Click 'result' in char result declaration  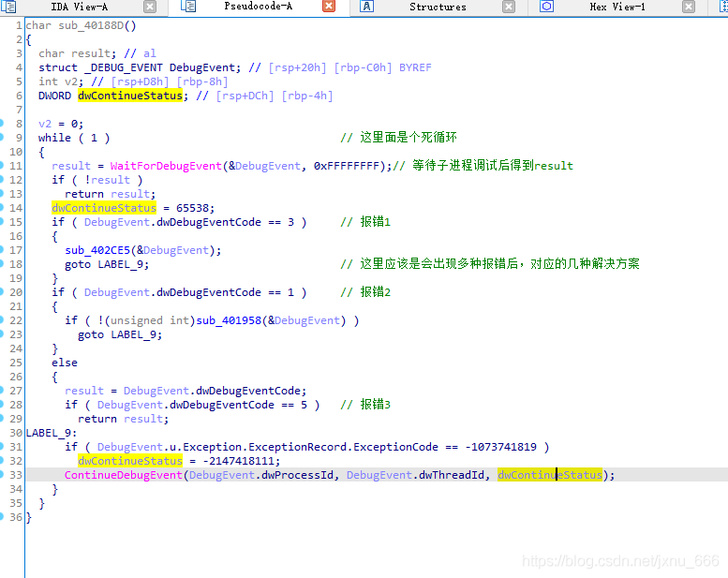[91, 53]
